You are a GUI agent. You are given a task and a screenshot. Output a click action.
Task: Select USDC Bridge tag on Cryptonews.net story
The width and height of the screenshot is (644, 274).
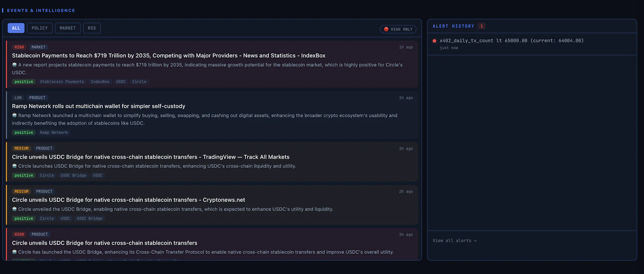point(89,218)
